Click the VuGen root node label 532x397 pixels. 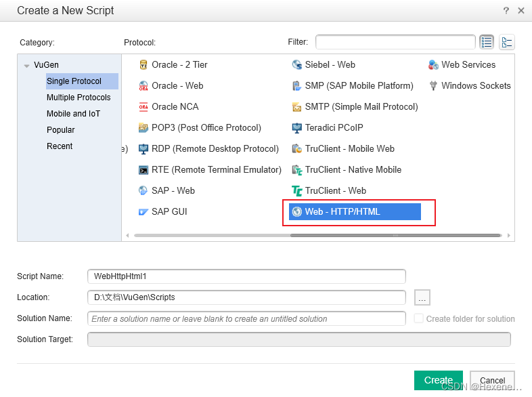click(46, 65)
